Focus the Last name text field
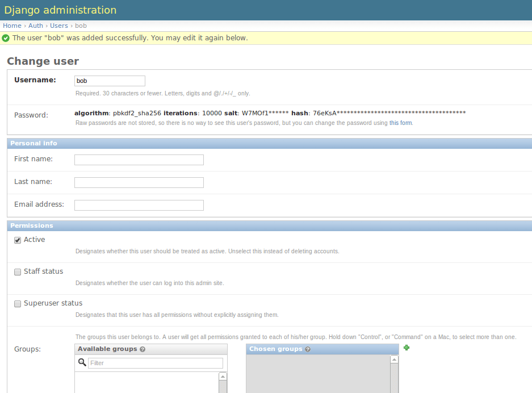This screenshot has width=532, height=393. click(139, 182)
